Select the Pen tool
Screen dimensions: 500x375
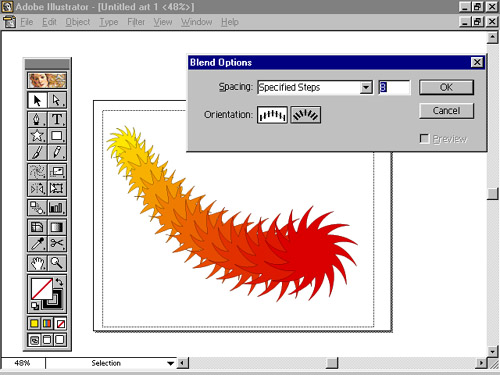(x=37, y=119)
